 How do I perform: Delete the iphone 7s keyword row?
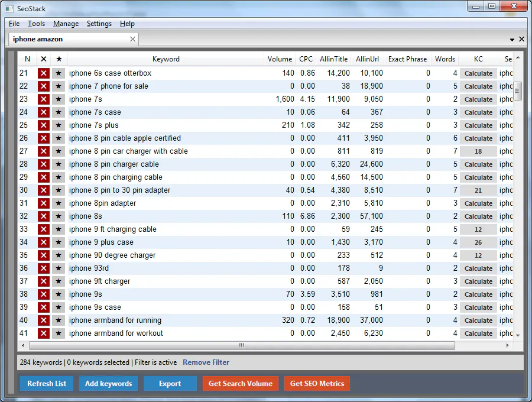coord(43,99)
